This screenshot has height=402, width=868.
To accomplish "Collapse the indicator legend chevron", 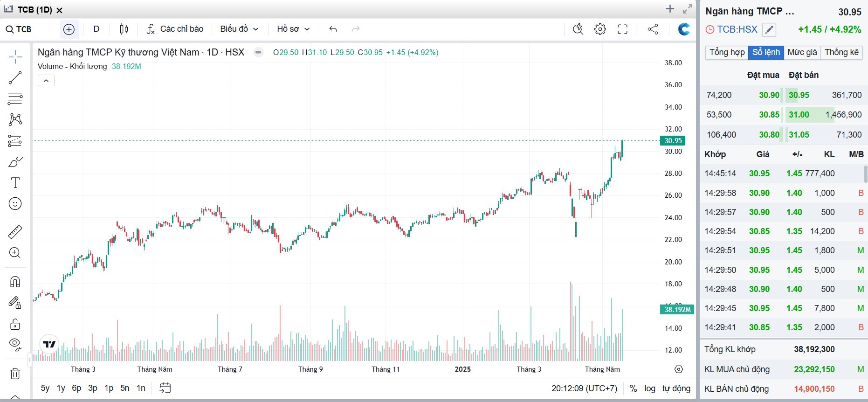I will point(46,81).
